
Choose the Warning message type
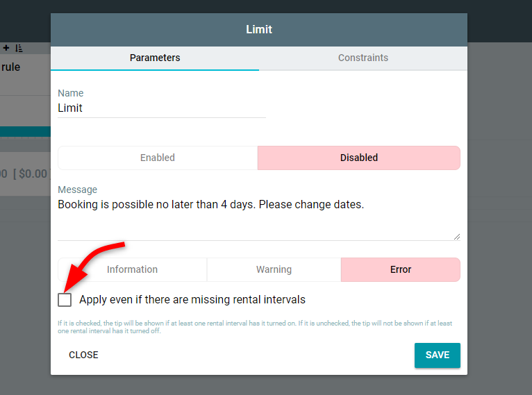click(274, 269)
